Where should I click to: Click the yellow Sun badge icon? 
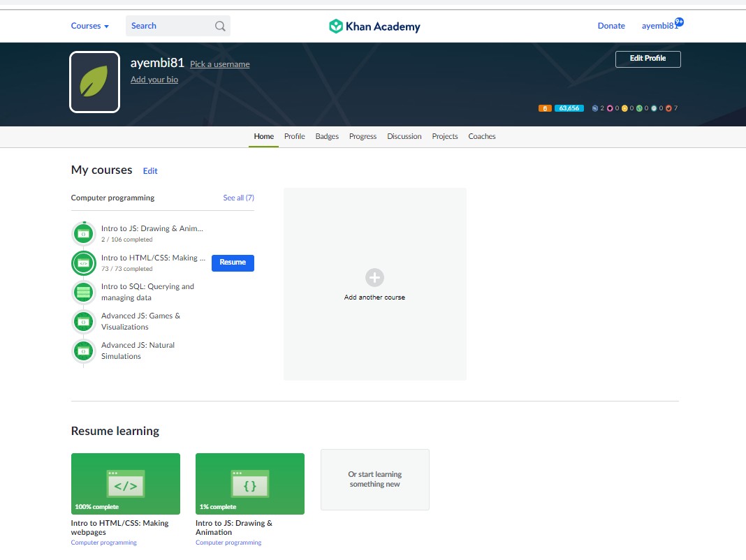pyautogui.click(x=624, y=108)
